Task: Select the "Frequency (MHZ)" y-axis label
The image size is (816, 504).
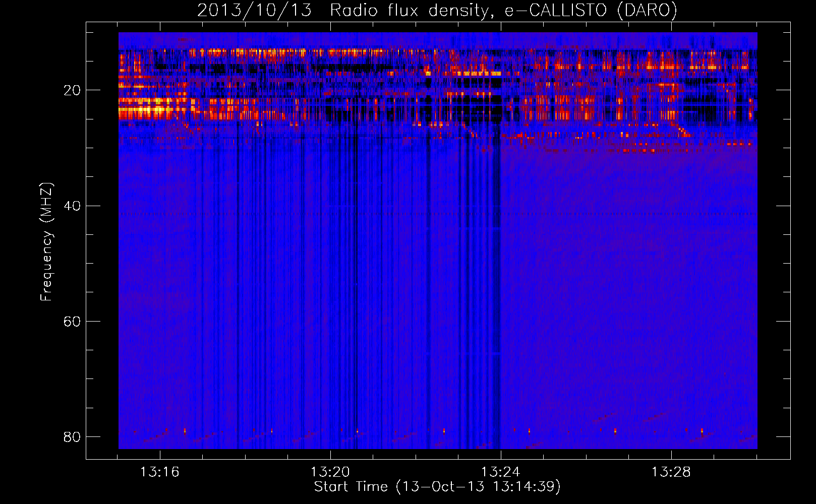Action: coord(46,242)
